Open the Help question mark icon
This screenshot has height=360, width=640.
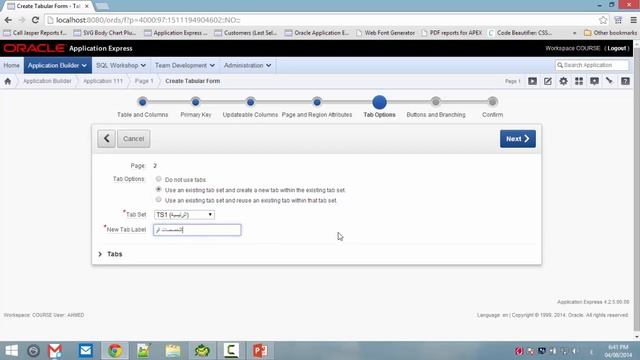pyautogui.click(x=625, y=81)
